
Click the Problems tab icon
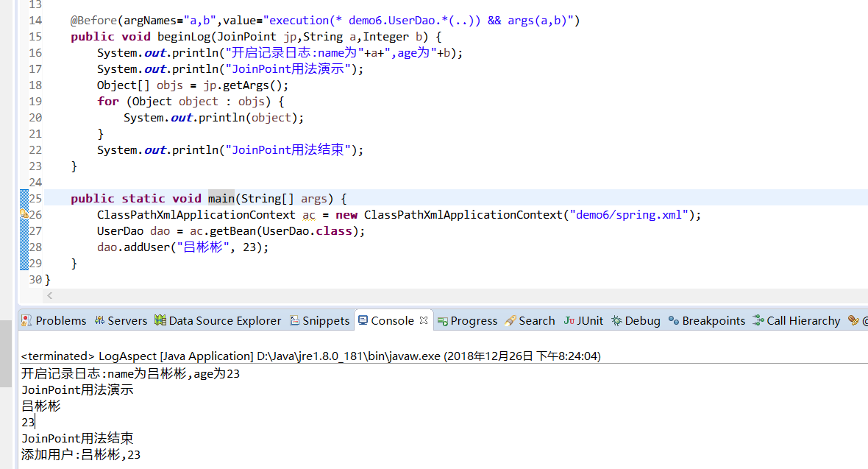(x=26, y=320)
